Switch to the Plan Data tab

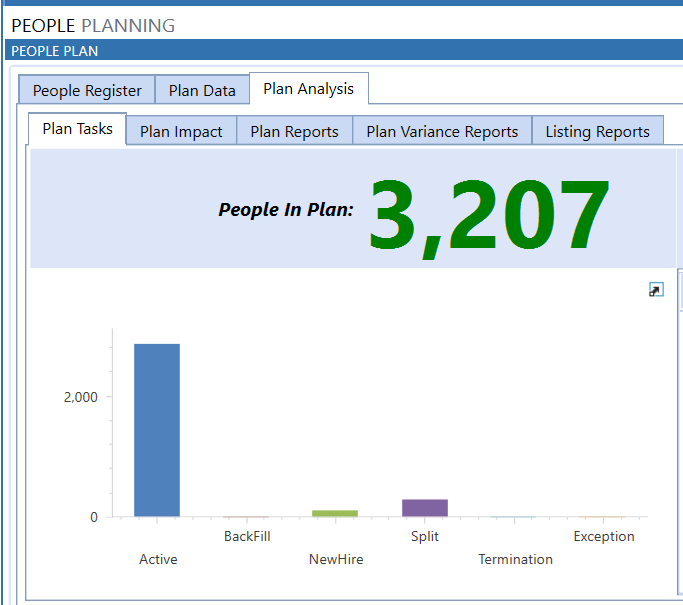coord(202,90)
